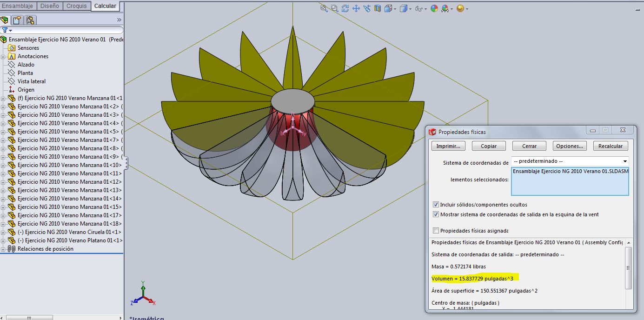This screenshot has height=320, width=644.
Task: Toggle Mostrar sistema de coordenadas de salida checkbox
Action: [x=436, y=214]
